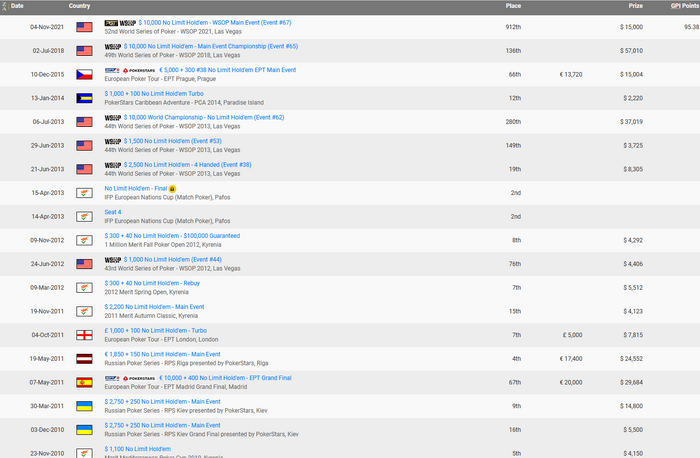700x458 pixels.
Task: Sort by the GPI Points column header
Action: click(x=685, y=6)
